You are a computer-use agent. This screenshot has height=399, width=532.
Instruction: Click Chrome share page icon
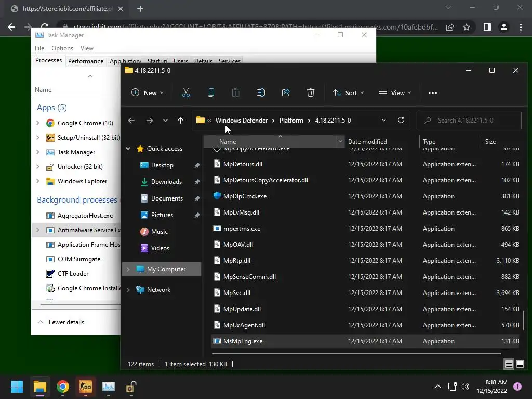pos(450,27)
